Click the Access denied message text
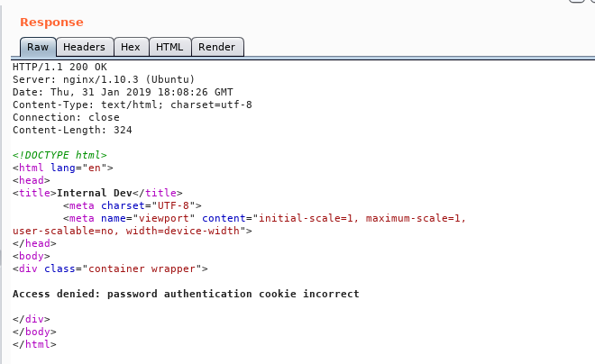 (x=186, y=294)
